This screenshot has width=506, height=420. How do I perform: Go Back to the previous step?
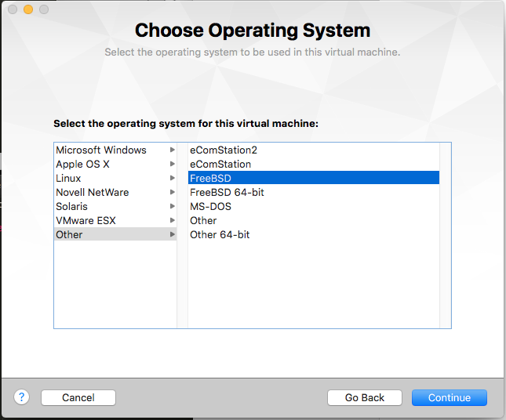(365, 397)
